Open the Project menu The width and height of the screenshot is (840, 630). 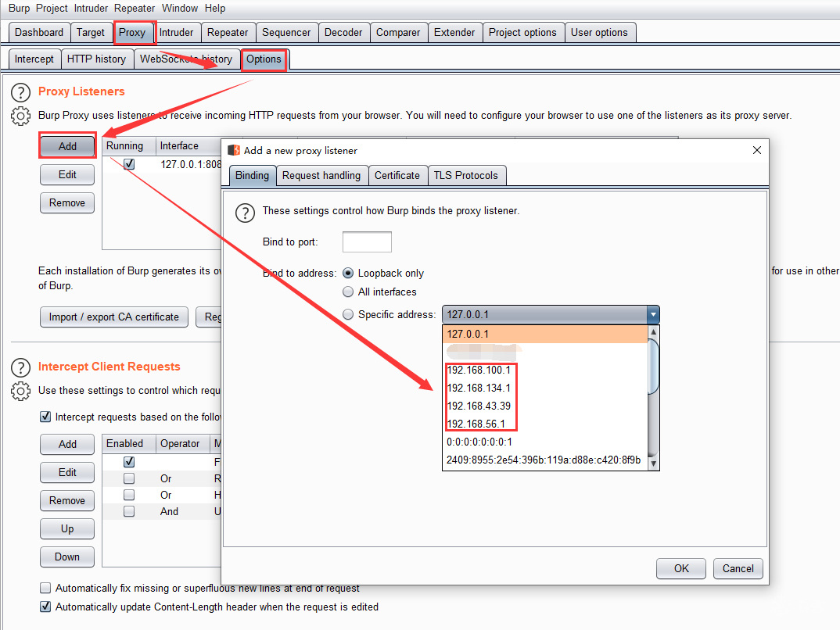pyautogui.click(x=52, y=8)
